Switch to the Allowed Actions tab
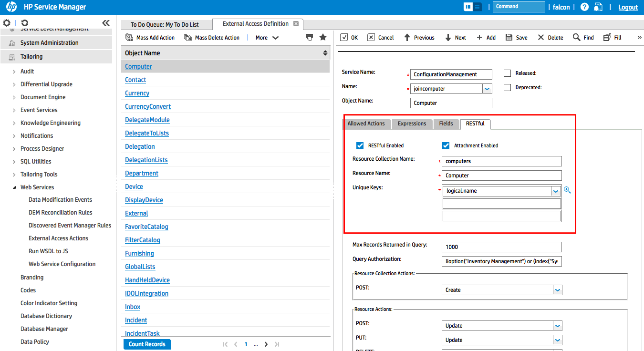This screenshot has height=351, width=644. pos(366,124)
